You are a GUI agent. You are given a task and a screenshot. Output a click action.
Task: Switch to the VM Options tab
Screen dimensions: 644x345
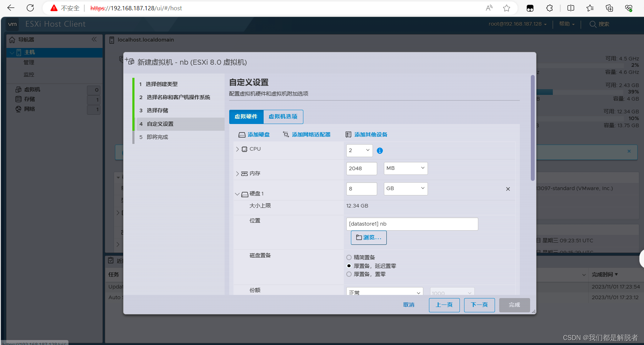click(x=283, y=117)
